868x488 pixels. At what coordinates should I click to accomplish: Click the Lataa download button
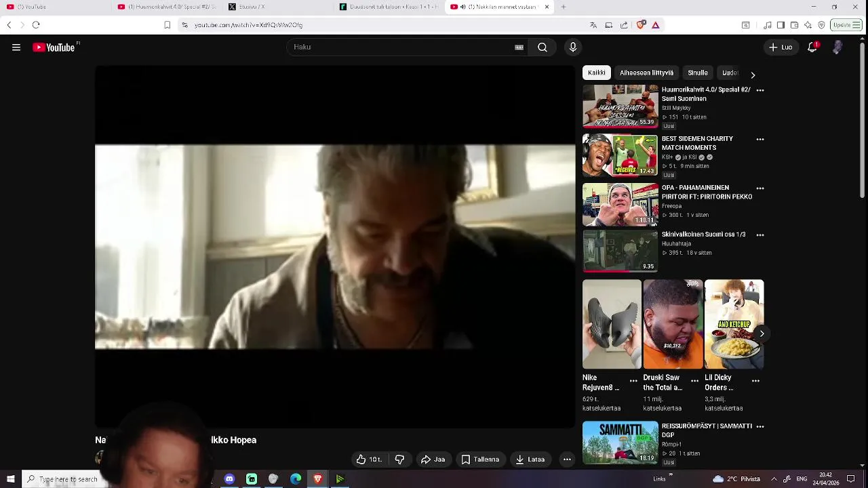coord(530,460)
